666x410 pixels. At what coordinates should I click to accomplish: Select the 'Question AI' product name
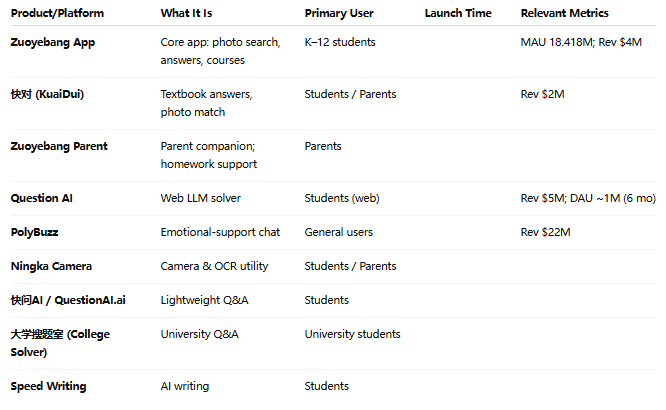(x=42, y=198)
